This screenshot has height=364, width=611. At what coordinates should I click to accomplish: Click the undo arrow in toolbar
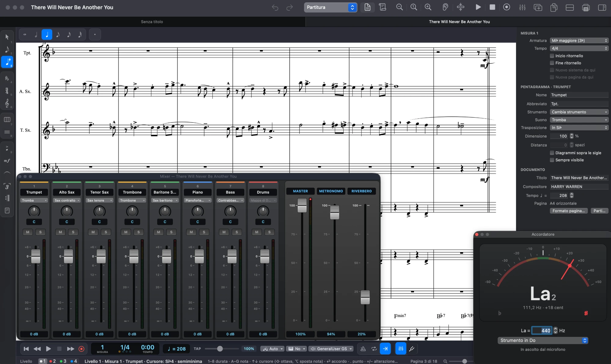tap(275, 7)
